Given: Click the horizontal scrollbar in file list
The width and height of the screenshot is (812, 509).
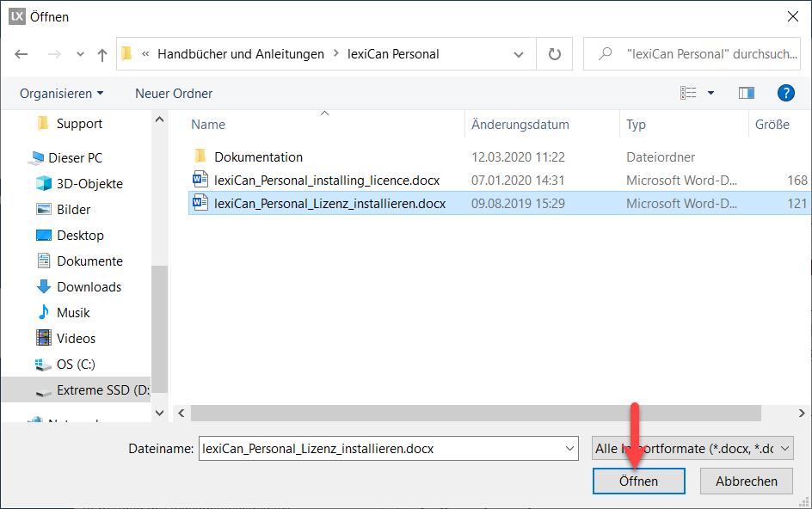Looking at the screenshot, I should click(464, 413).
